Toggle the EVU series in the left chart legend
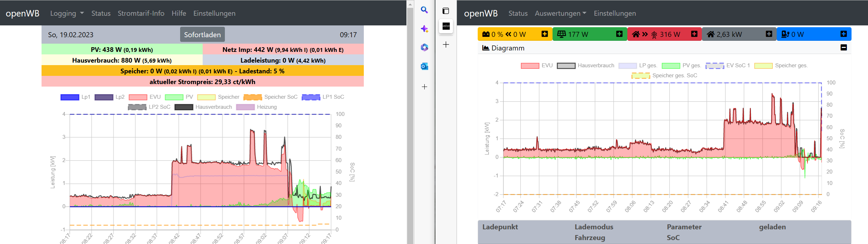Viewport: 868px width, 244px height. [x=138, y=97]
